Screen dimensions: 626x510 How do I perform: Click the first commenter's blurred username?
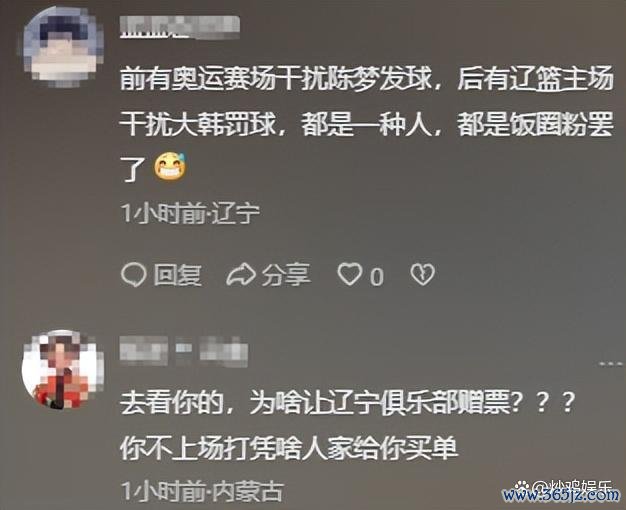click(x=180, y=28)
